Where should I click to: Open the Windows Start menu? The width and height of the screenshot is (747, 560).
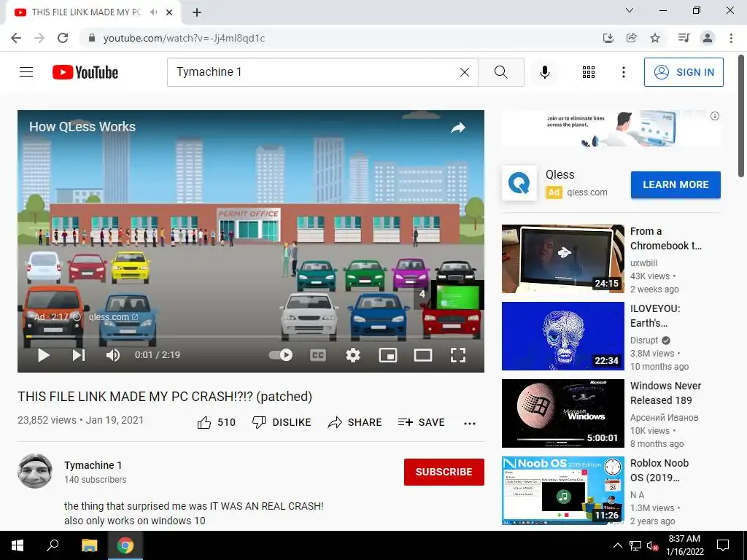tap(18, 545)
